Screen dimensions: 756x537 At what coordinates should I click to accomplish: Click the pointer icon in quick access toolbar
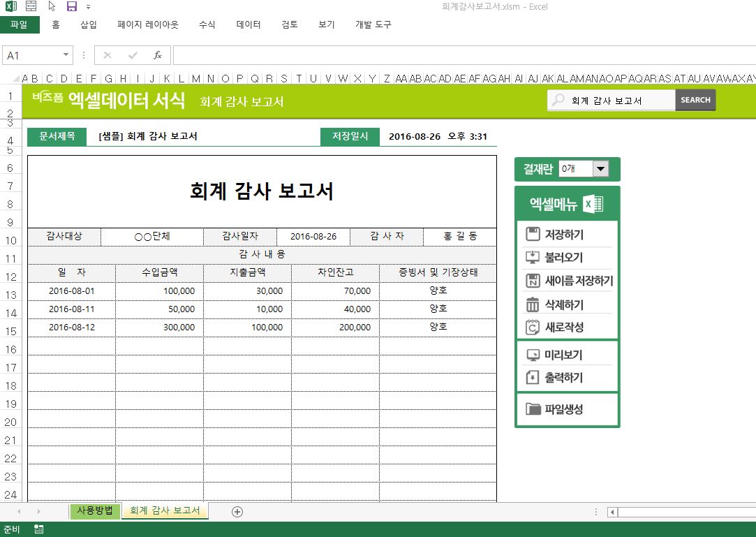52,6
